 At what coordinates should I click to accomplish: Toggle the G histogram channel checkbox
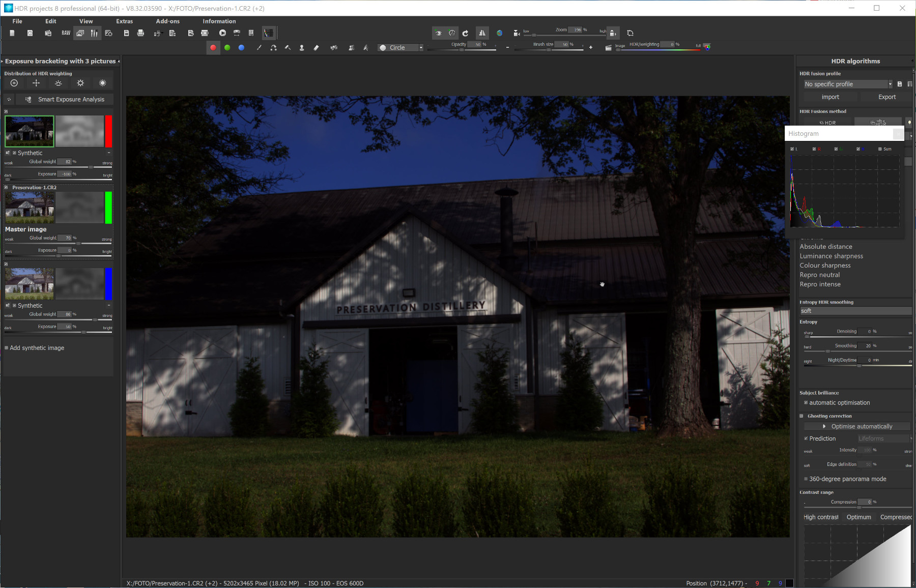[x=836, y=149]
